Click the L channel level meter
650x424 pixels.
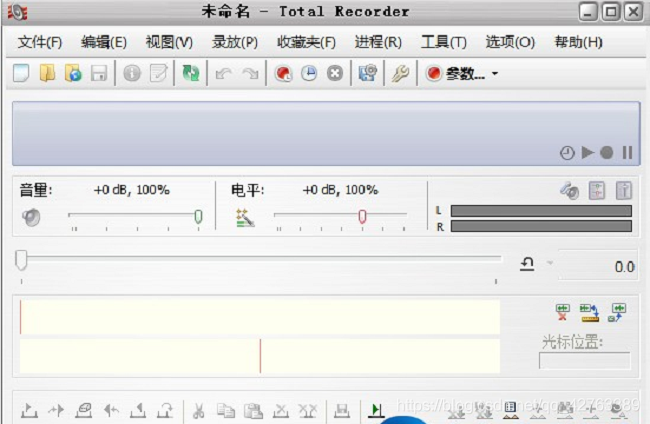[x=541, y=211]
